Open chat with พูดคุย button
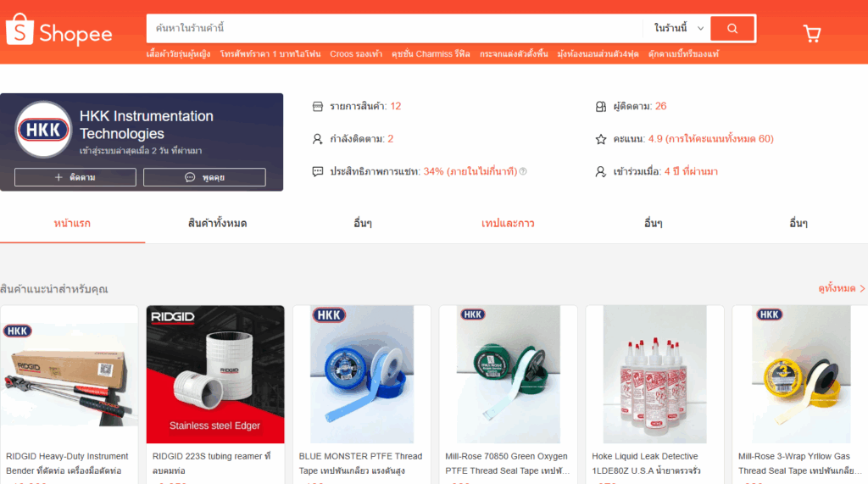Screen dimensions: 868x484 pos(204,177)
